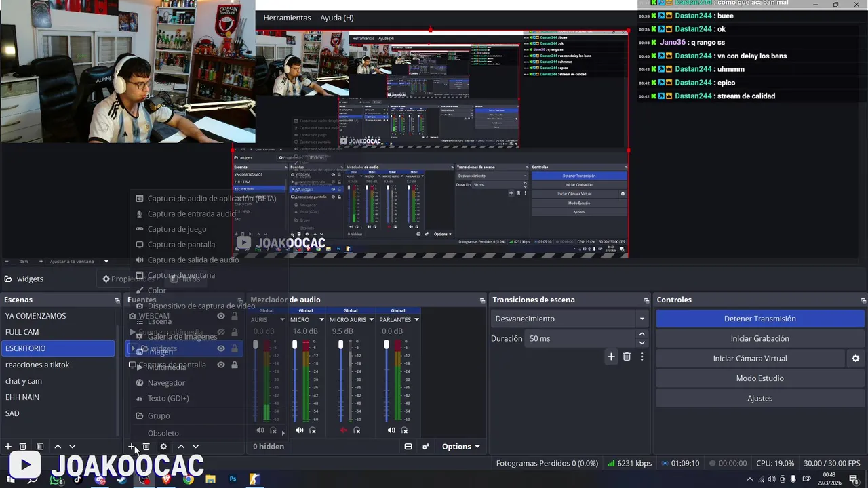Move scene up arrow in Escenas

tap(58, 447)
